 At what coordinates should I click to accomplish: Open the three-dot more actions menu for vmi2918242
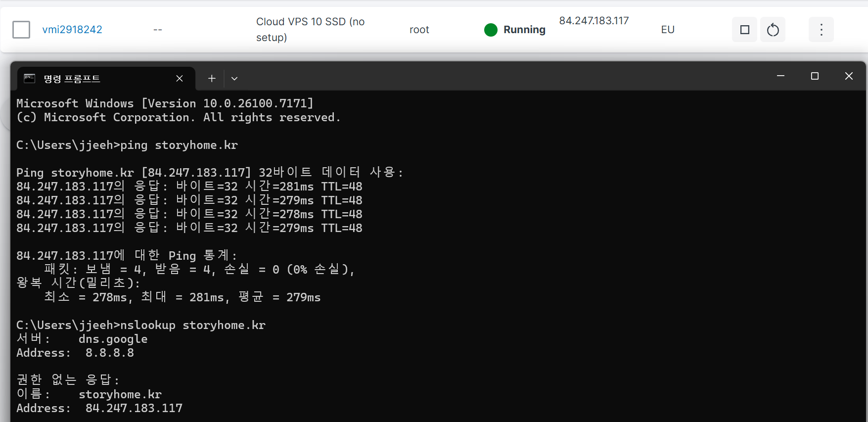(x=821, y=30)
